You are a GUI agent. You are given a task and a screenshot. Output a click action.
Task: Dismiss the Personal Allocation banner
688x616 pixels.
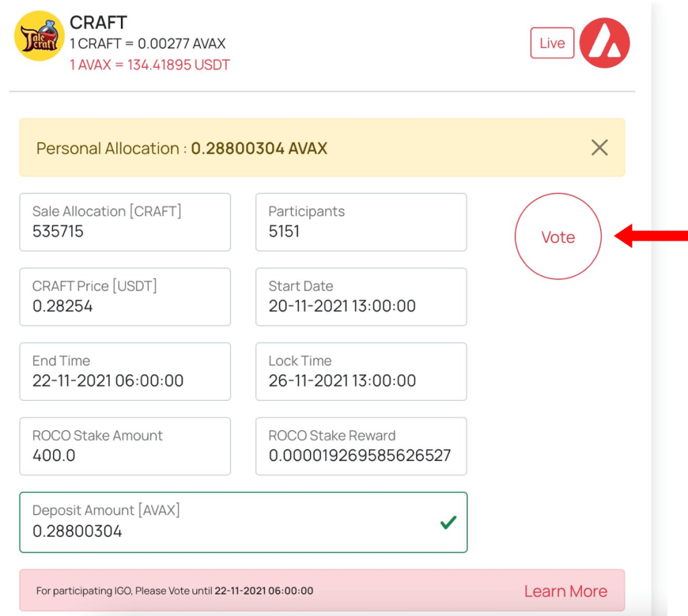pos(599,148)
